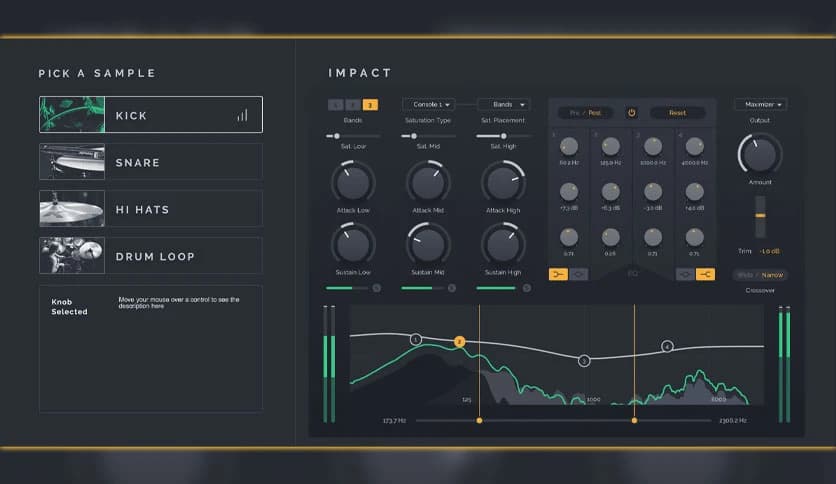This screenshot has width=836, height=484.
Task: Click the playing bars icon on Kick
Action: pos(242,115)
